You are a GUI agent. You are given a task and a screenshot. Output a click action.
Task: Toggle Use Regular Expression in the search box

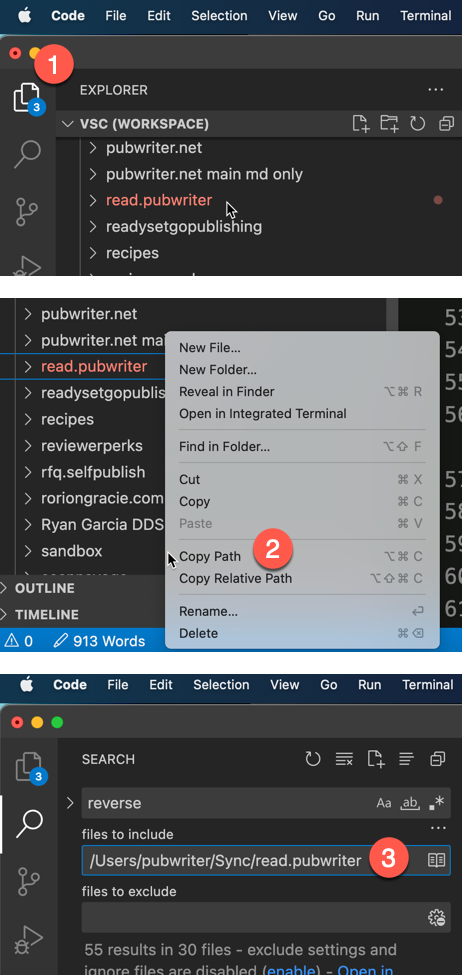(x=437, y=803)
